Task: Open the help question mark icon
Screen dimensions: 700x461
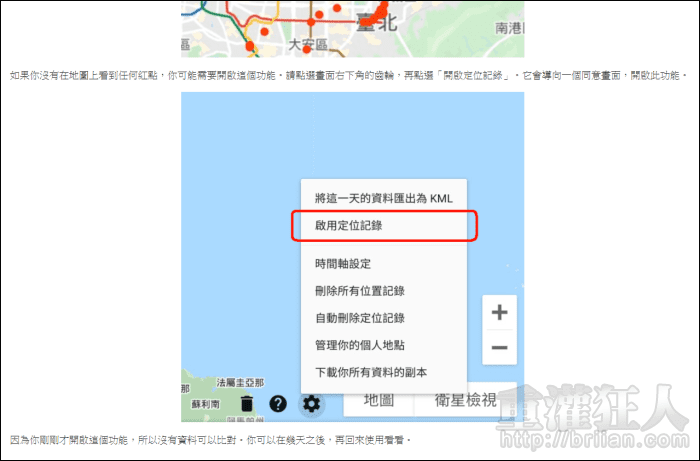Action: pos(279,404)
